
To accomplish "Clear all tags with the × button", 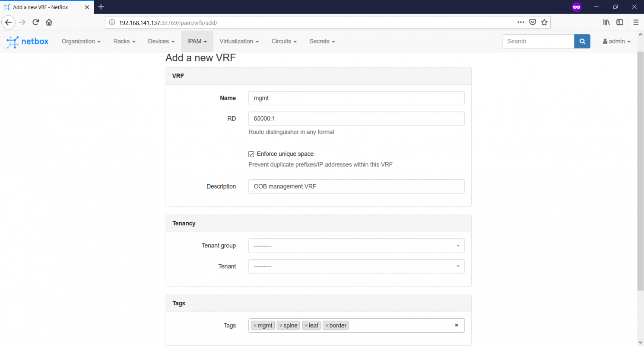I will tap(457, 325).
